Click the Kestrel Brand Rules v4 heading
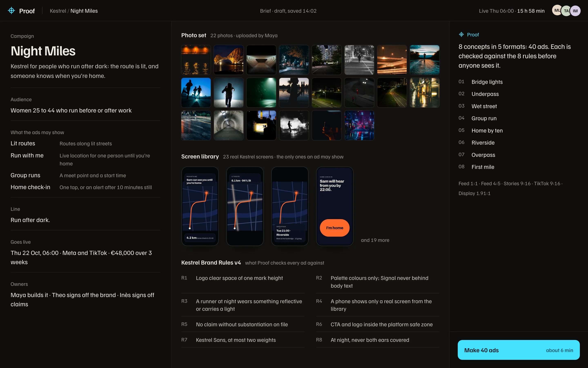Screen dimensions: 588x368 211,263
